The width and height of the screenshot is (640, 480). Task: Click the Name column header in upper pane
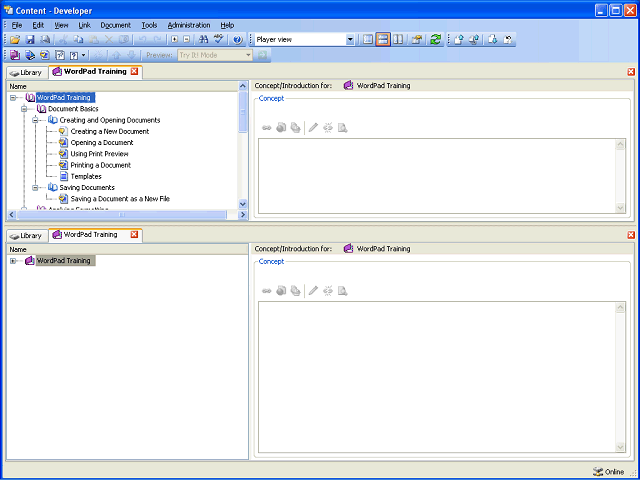point(122,86)
